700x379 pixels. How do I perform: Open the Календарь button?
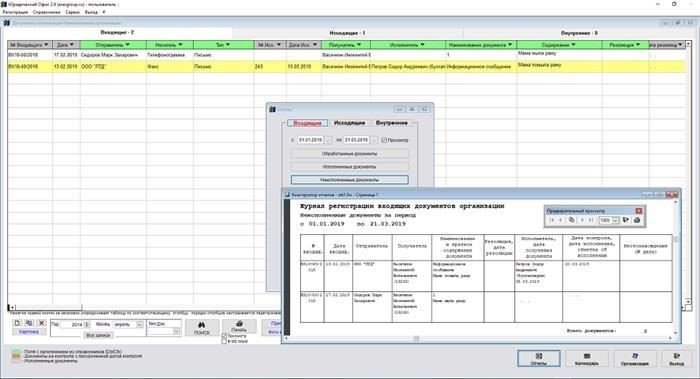point(587,358)
